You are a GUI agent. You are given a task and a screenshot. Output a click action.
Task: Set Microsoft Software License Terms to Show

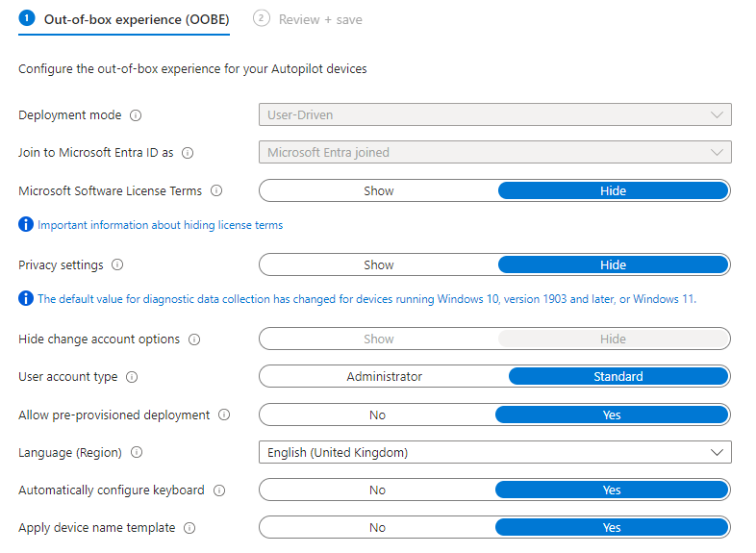379,191
